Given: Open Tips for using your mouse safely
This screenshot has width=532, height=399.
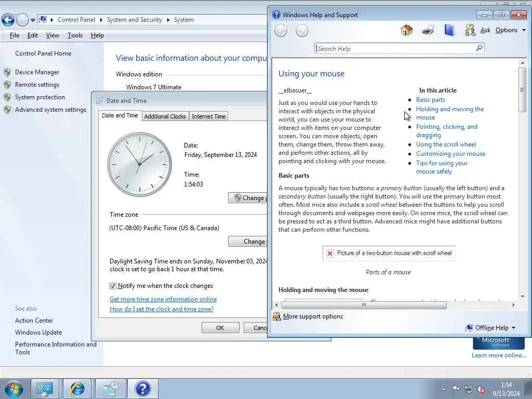Looking at the screenshot, I should (x=442, y=167).
